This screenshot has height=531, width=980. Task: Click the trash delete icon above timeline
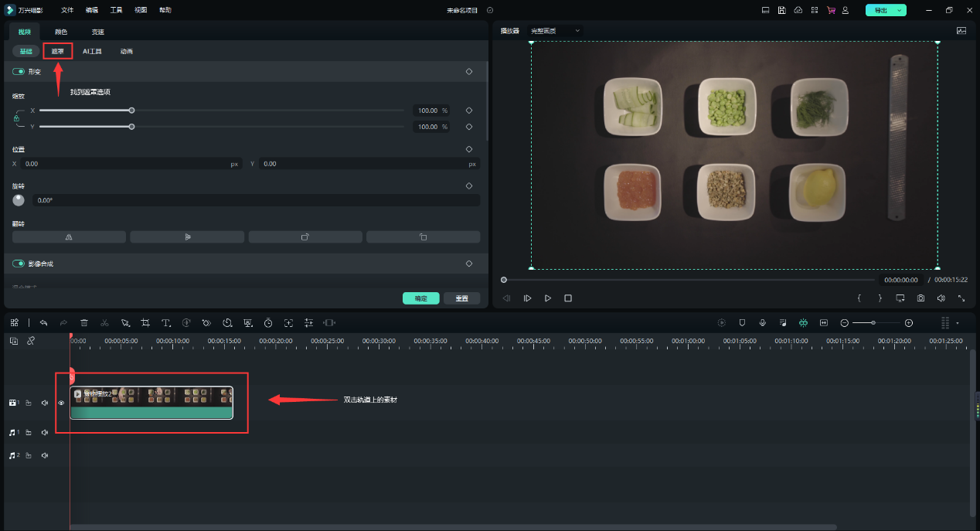(x=84, y=322)
